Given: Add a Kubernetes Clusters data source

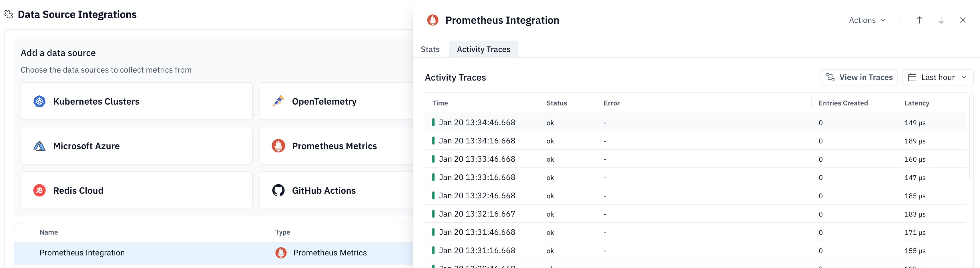Looking at the screenshot, I should point(136,101).
